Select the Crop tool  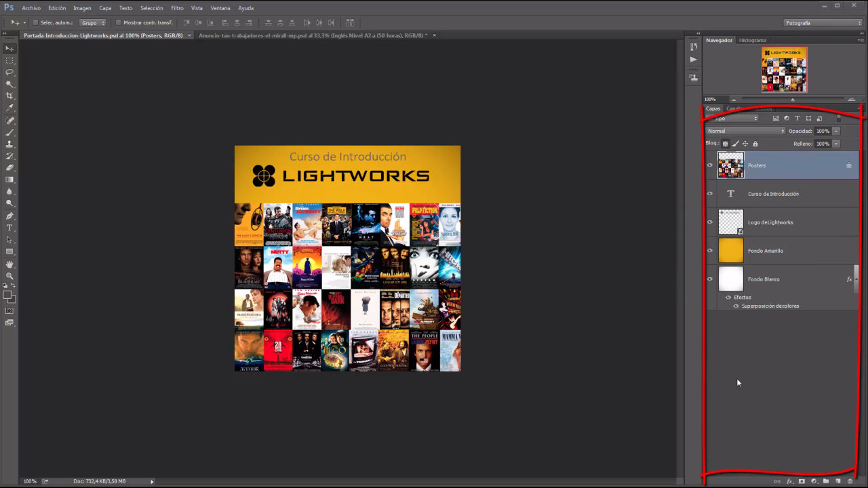(9, 96)
